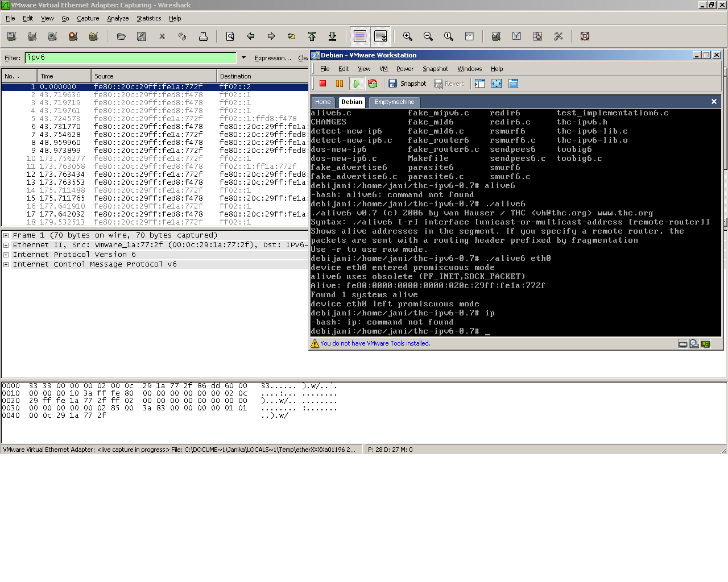
Task: Open the Capture menu in Wireshark
Action: 88,18
